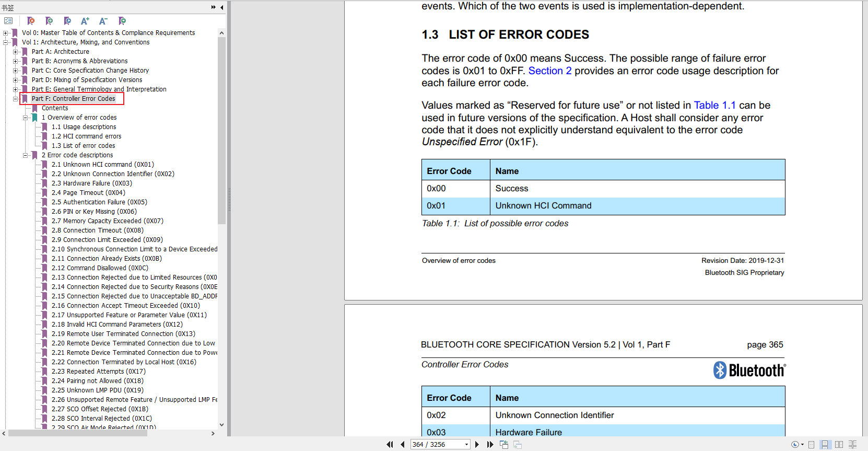Open 1.2 HCI command errors bookmark

[x=86, y=136]
